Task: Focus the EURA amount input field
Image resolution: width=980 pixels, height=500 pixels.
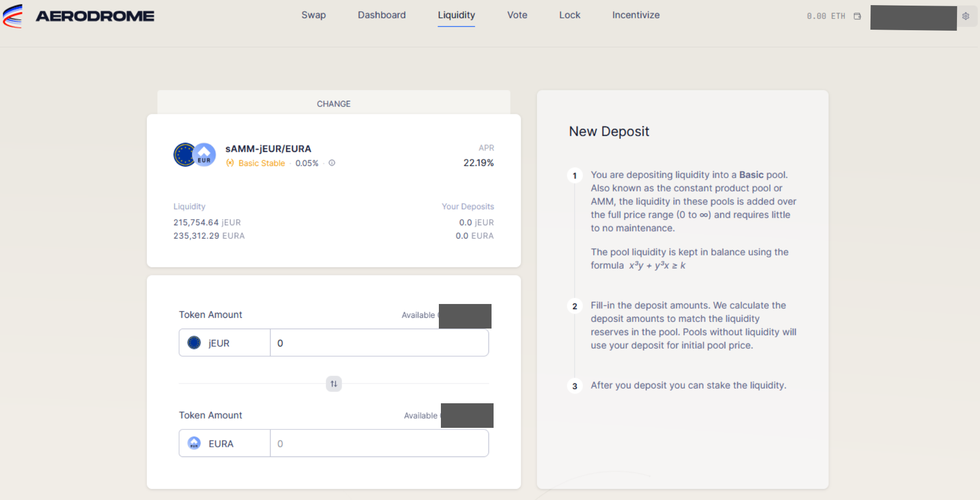Action: pos(379,443)
